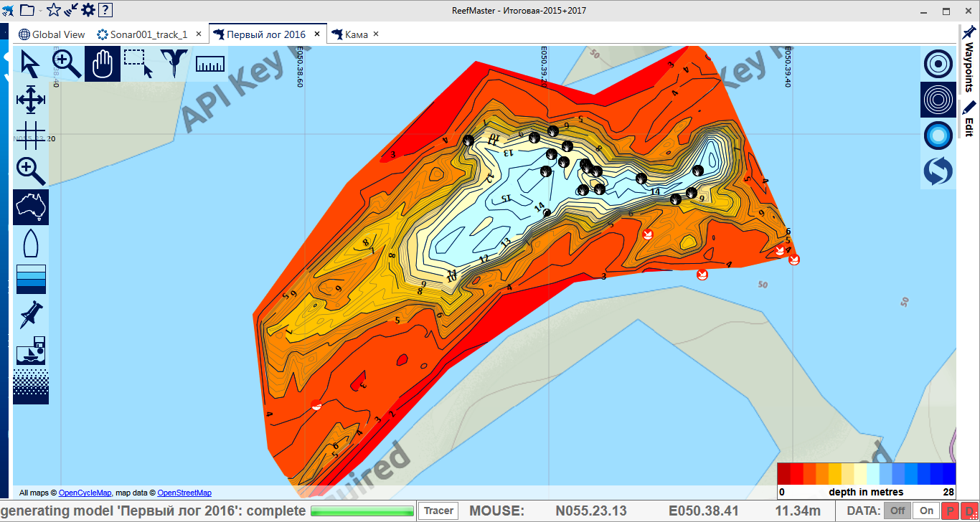This screenshot has height=522, width=980.
Task: Click the four-way arrows fit-to-view icon
Action: 31,100
